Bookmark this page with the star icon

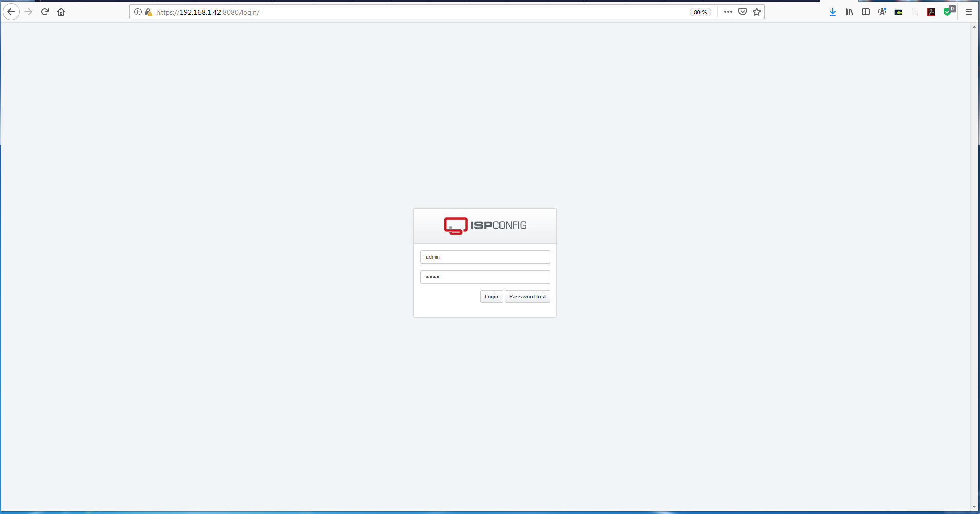click(x=757, y=12)
